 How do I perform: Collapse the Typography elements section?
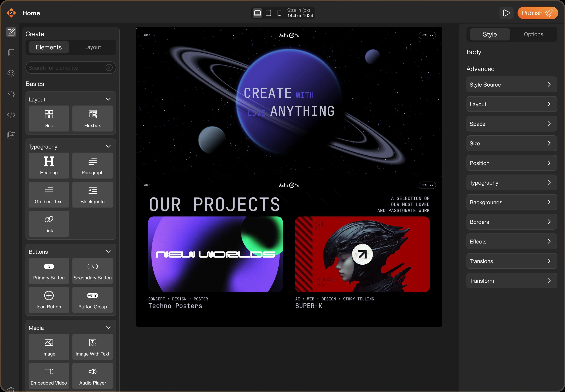[x=108, y=146]
